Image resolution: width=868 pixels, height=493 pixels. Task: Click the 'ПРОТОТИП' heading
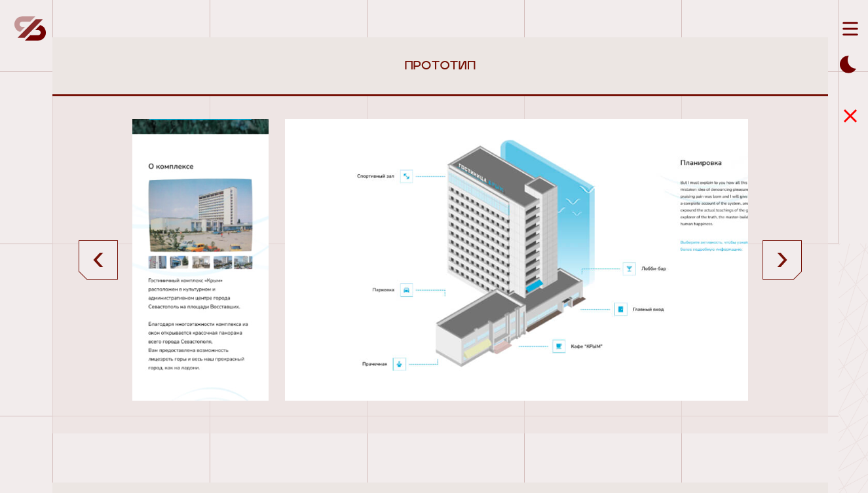coord(440,65)
